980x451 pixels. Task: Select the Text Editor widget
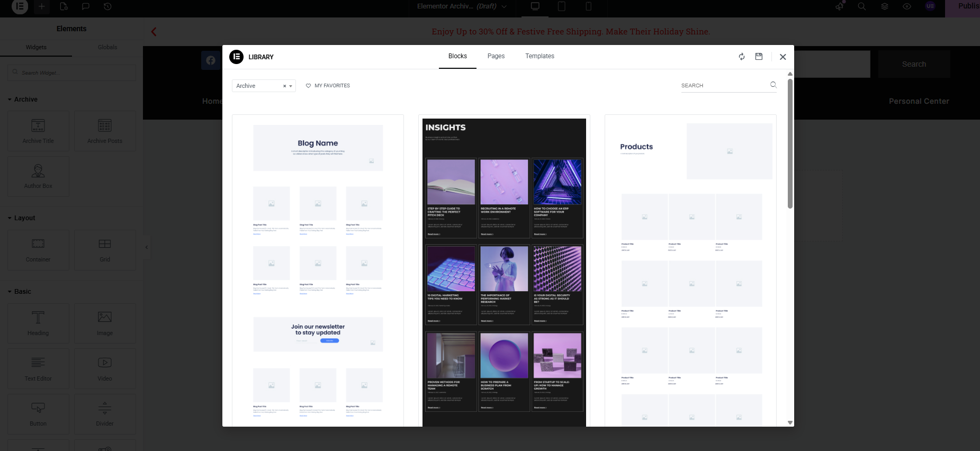click(38, 368)
